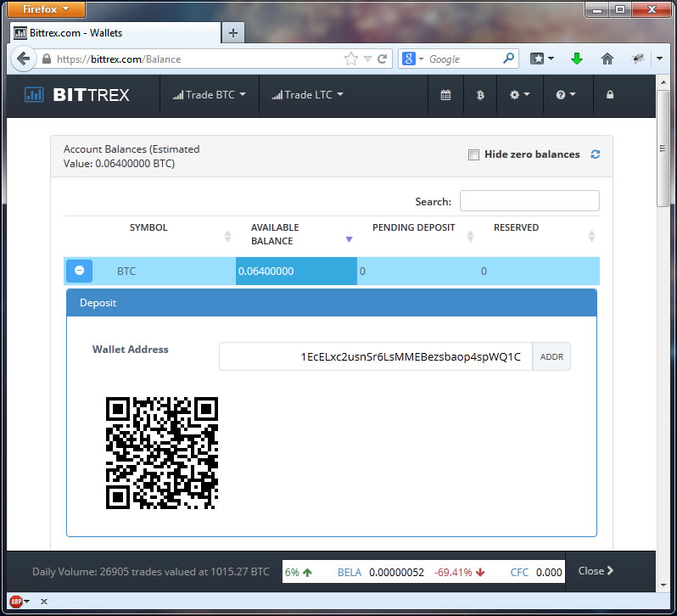Viewport: 677px width, 616px height.
Task: Open the URL history dropdown arrow
Action: pos(367,59)
